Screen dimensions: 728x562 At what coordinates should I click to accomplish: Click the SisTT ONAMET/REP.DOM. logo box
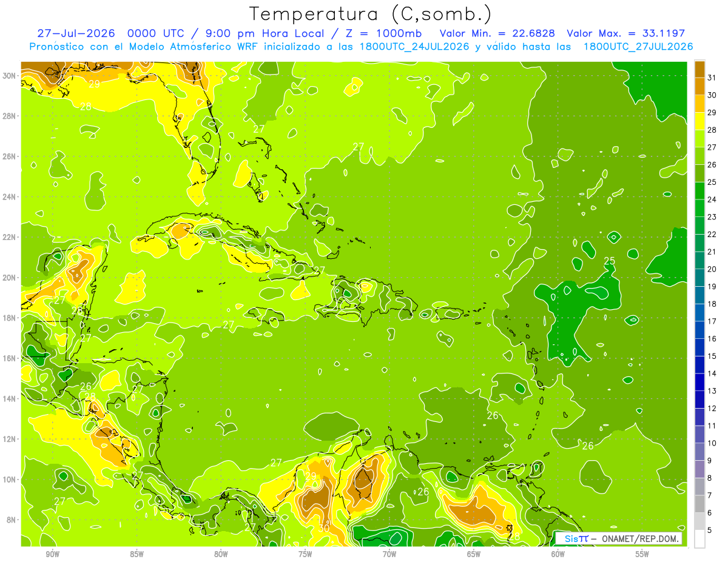(x=618, y=538)
